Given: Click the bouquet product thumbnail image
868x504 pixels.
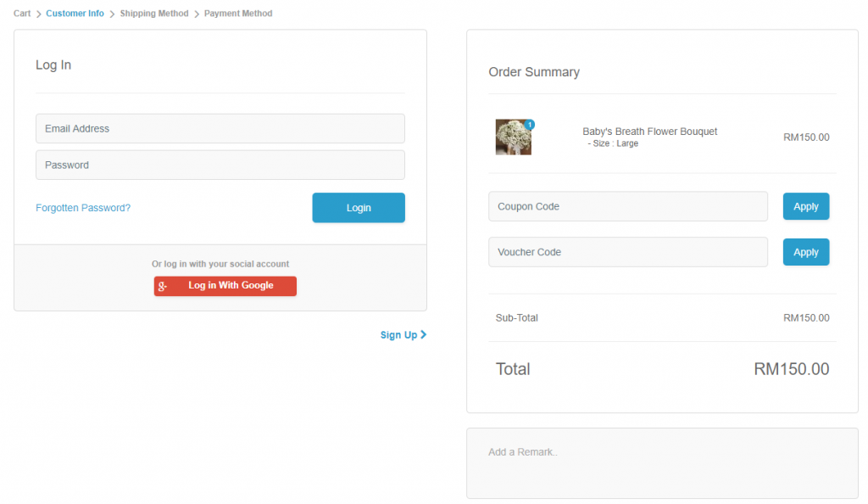Looking at the screenshot, I should [x=513, y=137].
